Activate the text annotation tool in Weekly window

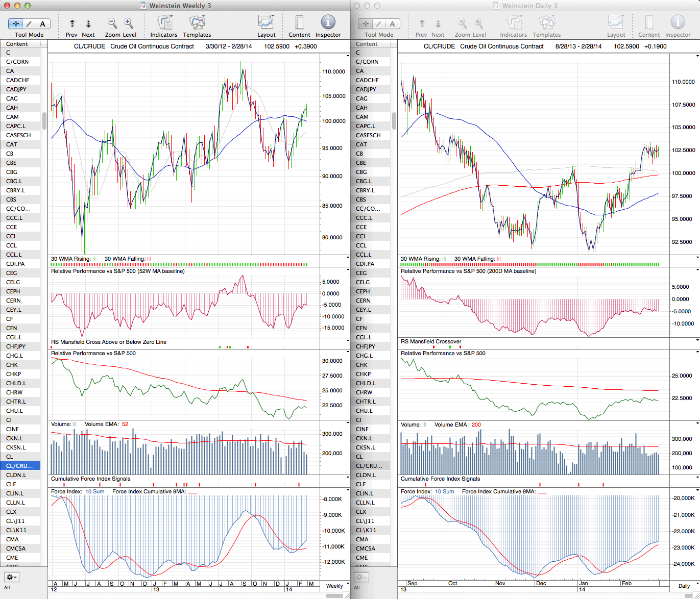[42, 23]
